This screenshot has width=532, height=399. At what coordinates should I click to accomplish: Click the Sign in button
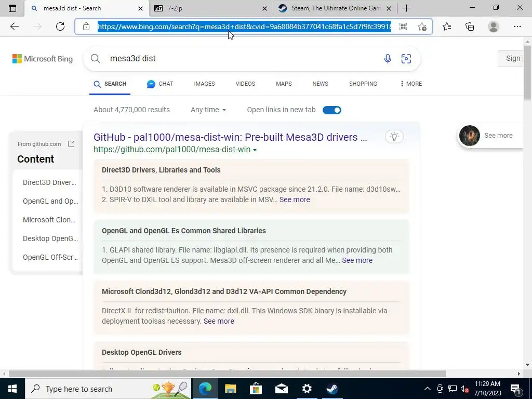pyautogui.click(x=511, y=58)
